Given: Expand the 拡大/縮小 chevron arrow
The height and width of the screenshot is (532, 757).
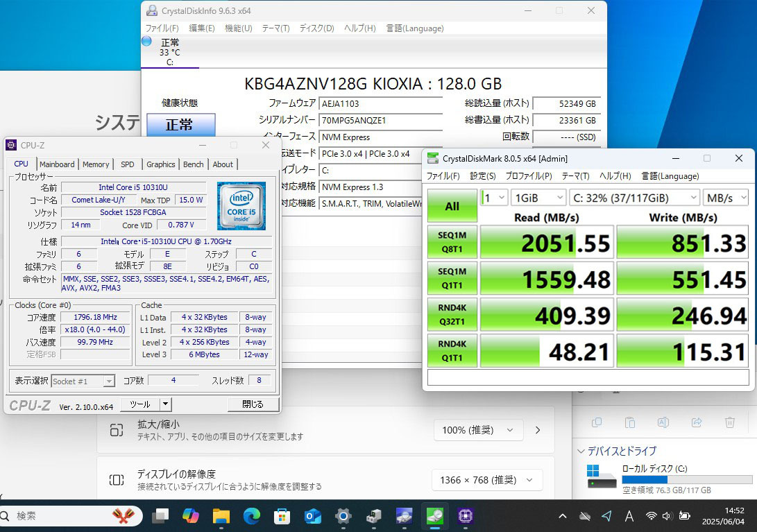Looking at the screenshot, I should click(538, 429).
